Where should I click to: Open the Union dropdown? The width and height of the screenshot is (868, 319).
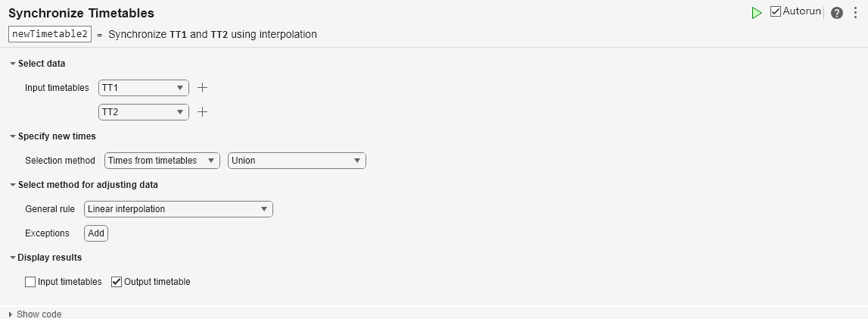pos(297,161)
